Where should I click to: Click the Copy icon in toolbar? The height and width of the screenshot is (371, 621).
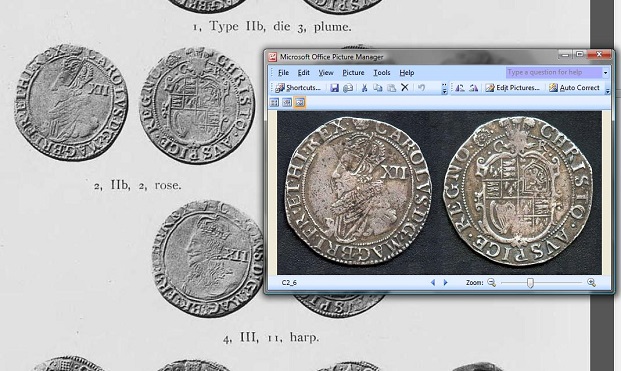[x=378, y=88]
